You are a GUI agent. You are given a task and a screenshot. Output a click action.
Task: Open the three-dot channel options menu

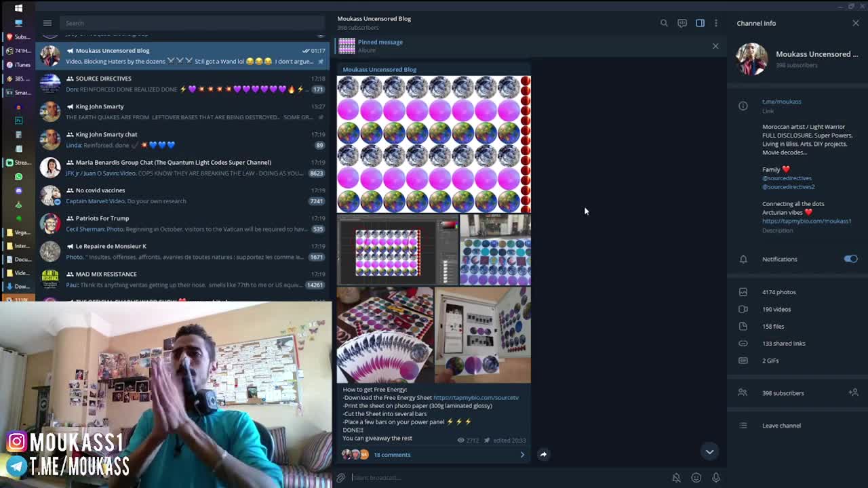point(715,23)
